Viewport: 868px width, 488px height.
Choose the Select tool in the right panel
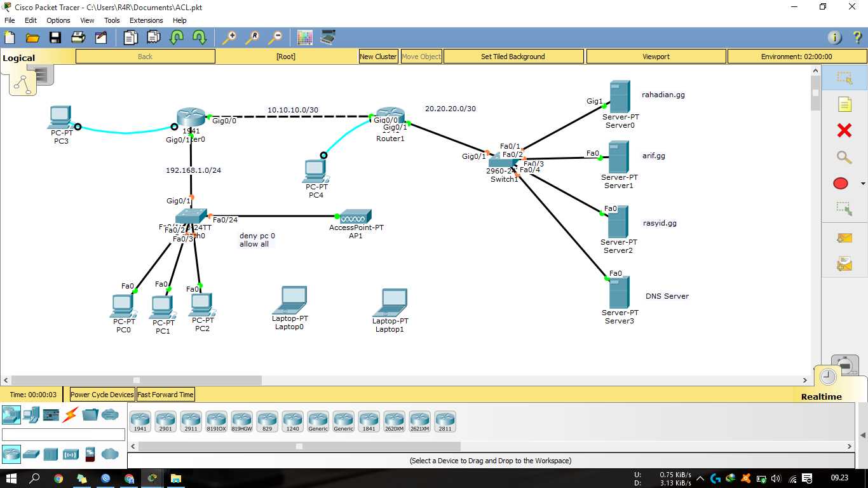click(x=844, y=78)
